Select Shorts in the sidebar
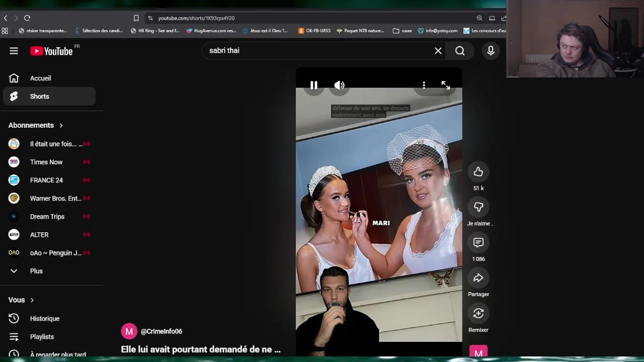The width and height of the screenshot is (644, 362). [49, 97]
